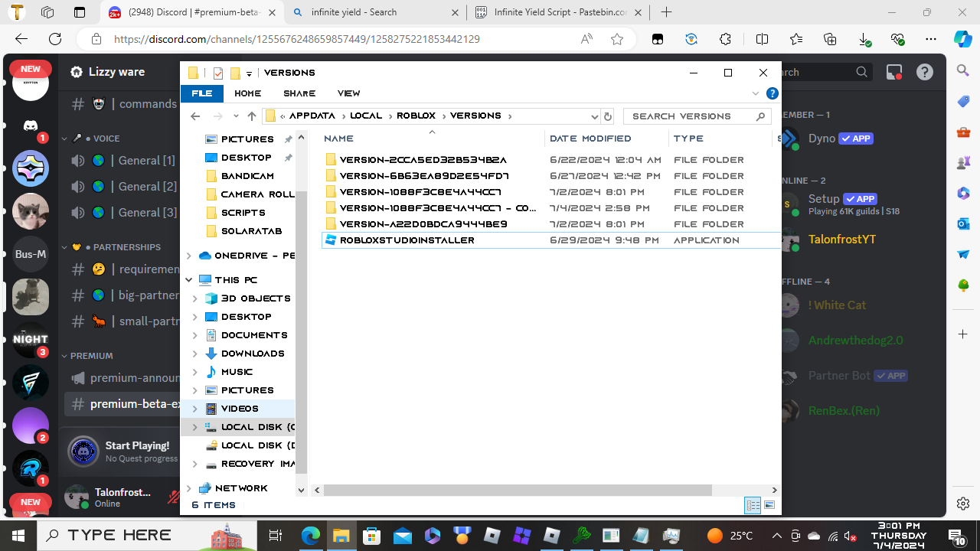Screen dimensions: 980x551
Task: Open the Home ribbon tab
Action: (248, 93)
